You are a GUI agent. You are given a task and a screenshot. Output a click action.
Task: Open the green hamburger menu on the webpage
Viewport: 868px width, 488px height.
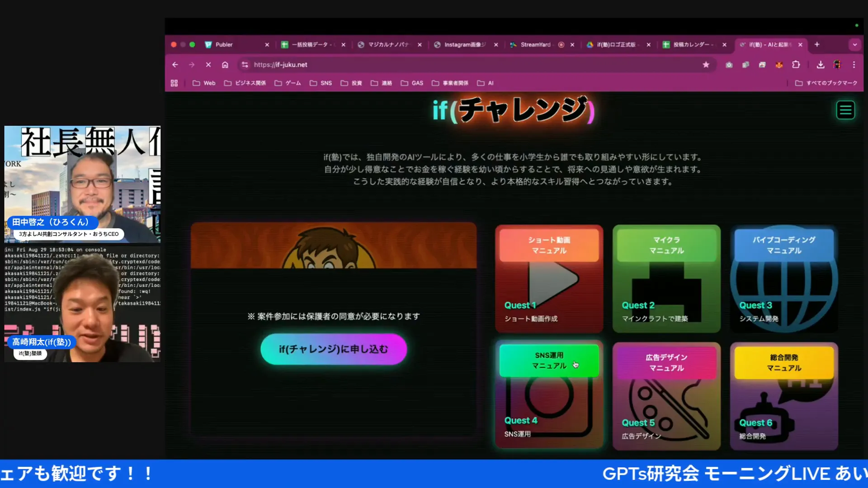[845, 109]
